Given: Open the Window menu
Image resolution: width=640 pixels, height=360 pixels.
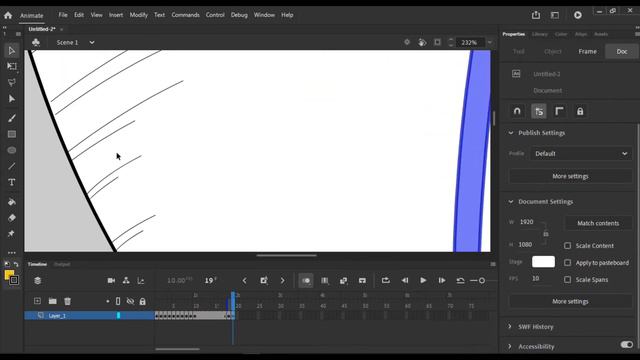Looking at the screenshot, I should tap(264, 15).
